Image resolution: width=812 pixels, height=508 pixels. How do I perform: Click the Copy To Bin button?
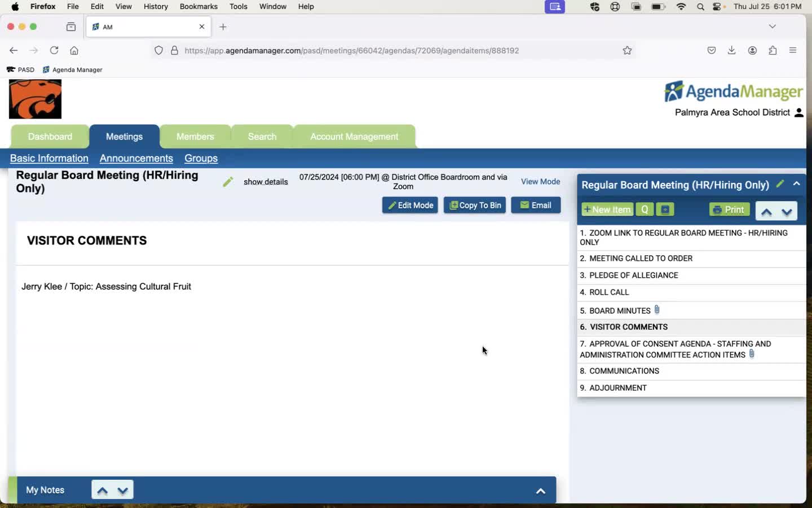[x=475, y=205]
